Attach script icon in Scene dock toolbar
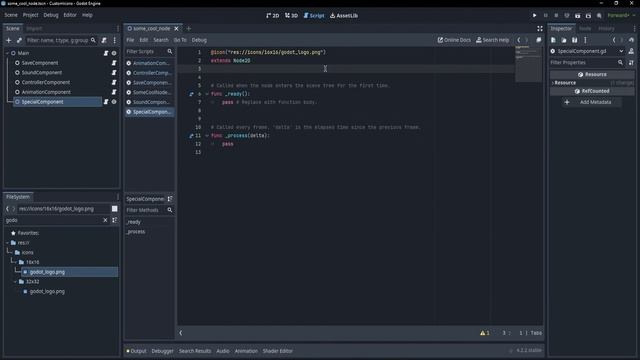This screenshot has height=360, width=640. 104,40
